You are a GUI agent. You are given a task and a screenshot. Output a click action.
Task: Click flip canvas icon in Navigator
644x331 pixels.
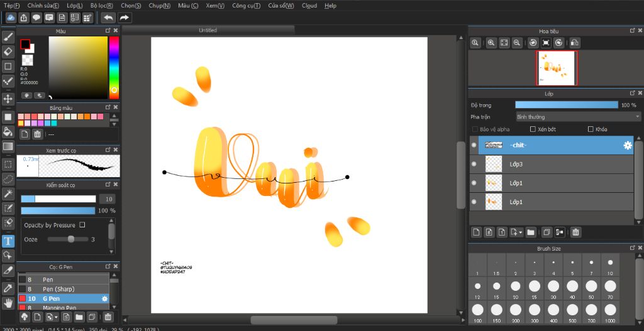pyautogui.click(x=575, y=43)
